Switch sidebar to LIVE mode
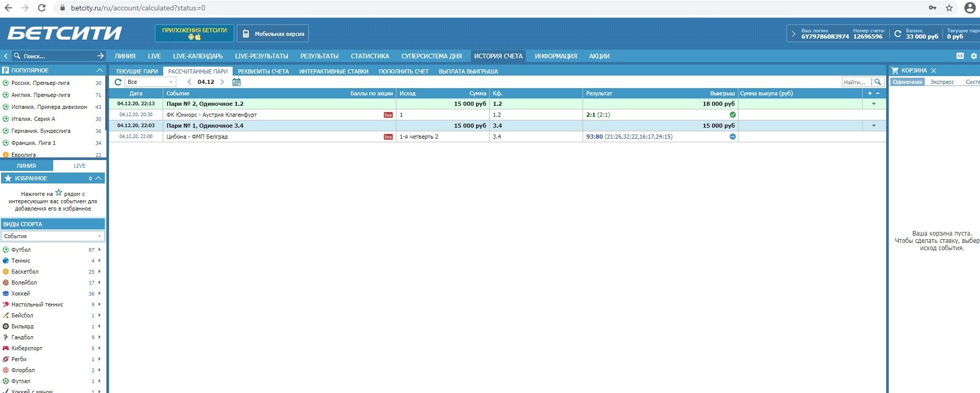Viewport: 980px width, 393px height. pyautogui.click(x=80, y=166)
